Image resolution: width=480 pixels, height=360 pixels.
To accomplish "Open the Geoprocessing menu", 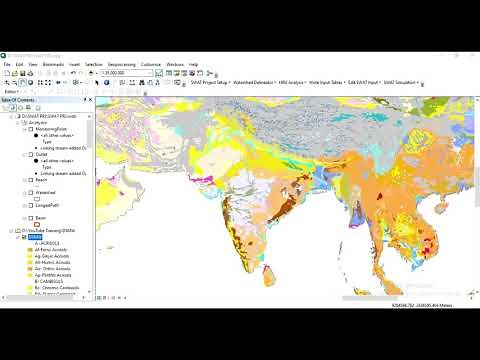I will (122, 64).
